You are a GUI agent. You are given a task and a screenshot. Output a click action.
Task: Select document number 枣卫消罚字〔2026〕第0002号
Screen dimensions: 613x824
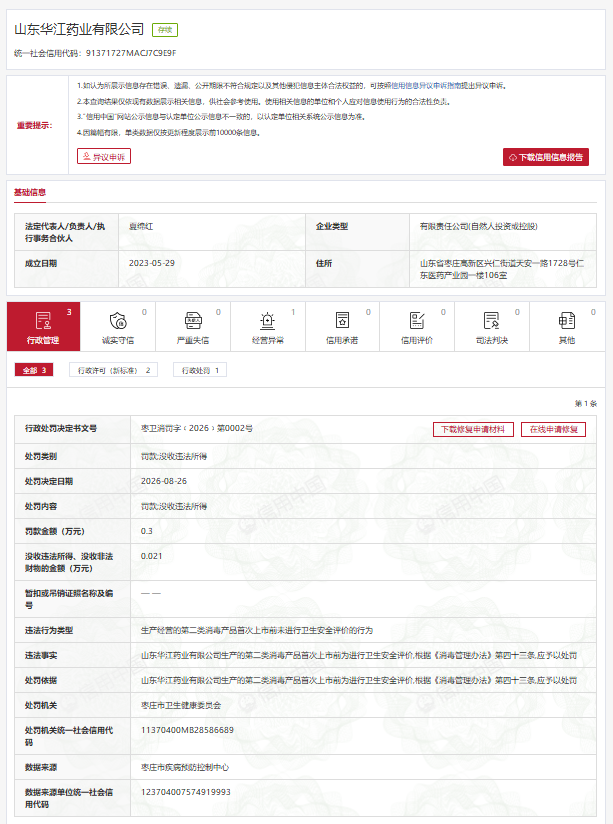point(197,428)
